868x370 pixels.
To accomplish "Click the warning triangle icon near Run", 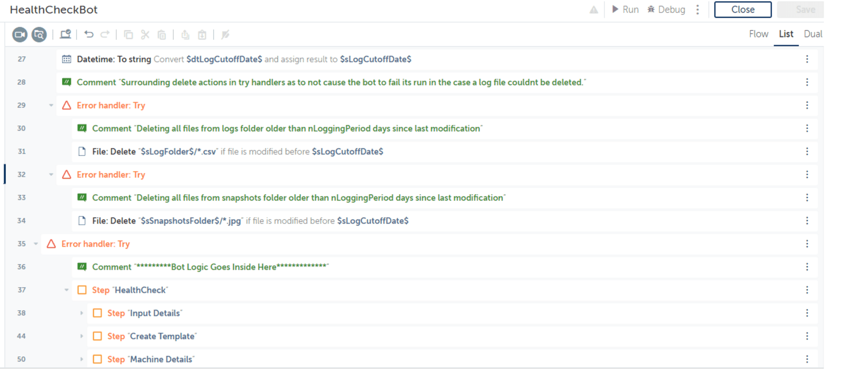I will (594, 10).
